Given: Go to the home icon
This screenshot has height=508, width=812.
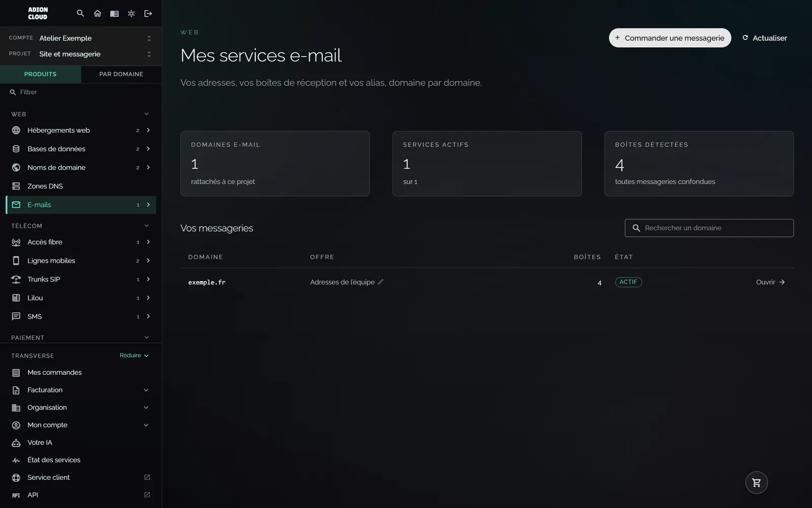Looking at the screenshot, I should click(97, 13).
